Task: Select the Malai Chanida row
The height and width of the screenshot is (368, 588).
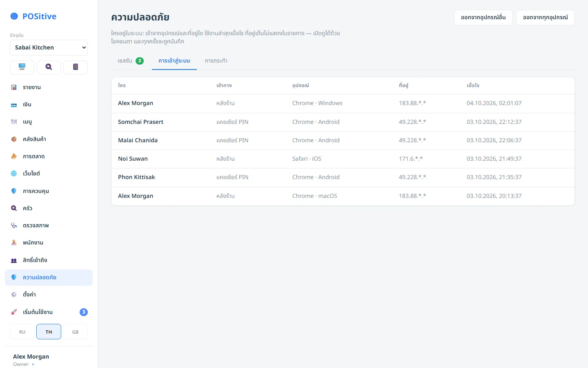Action: point(343,140)
